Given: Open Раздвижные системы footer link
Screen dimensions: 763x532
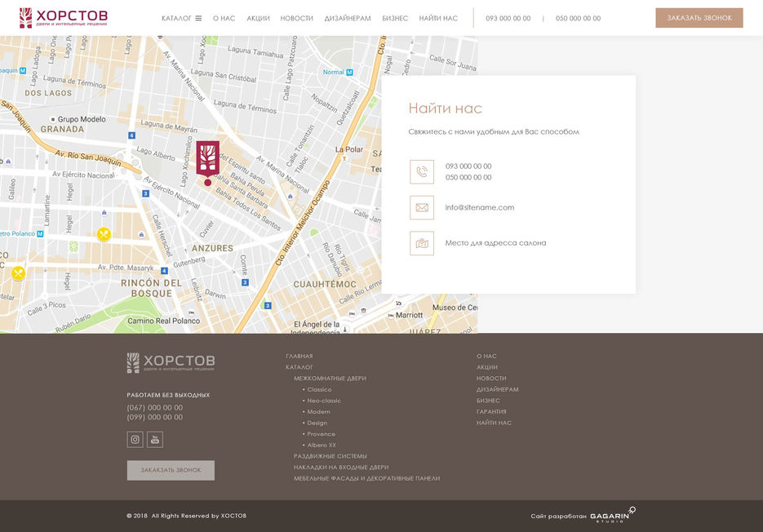Looking at the screenshot, I should coord(330,456).
